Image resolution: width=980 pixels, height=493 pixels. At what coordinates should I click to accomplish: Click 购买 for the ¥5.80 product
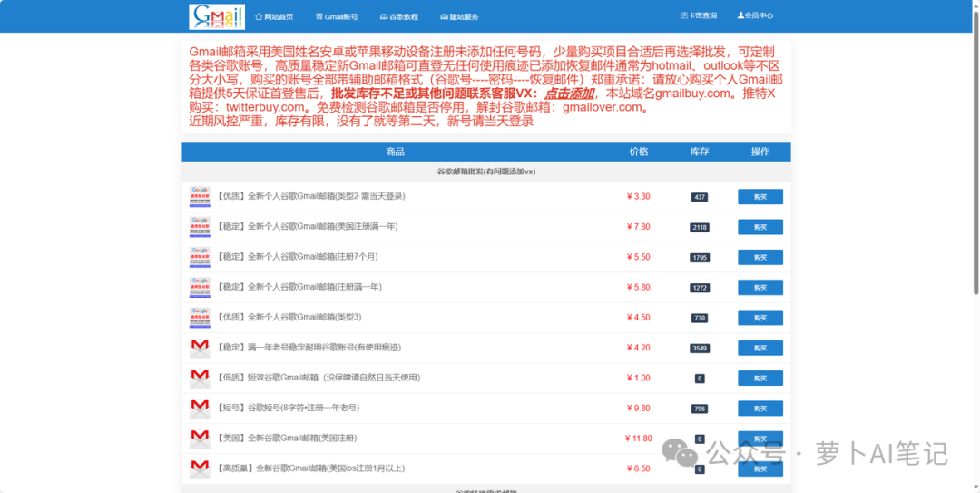coord(760,287)
